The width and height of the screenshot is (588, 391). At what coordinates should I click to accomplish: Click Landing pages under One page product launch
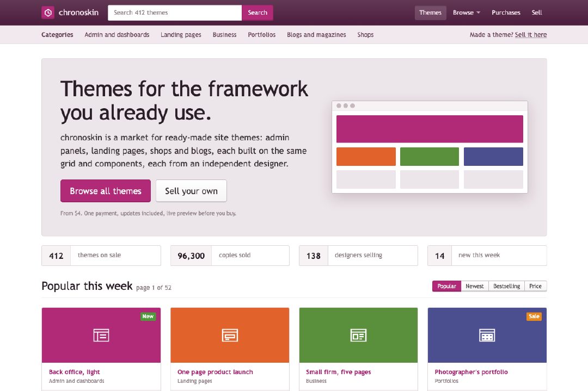coord(194,381)
